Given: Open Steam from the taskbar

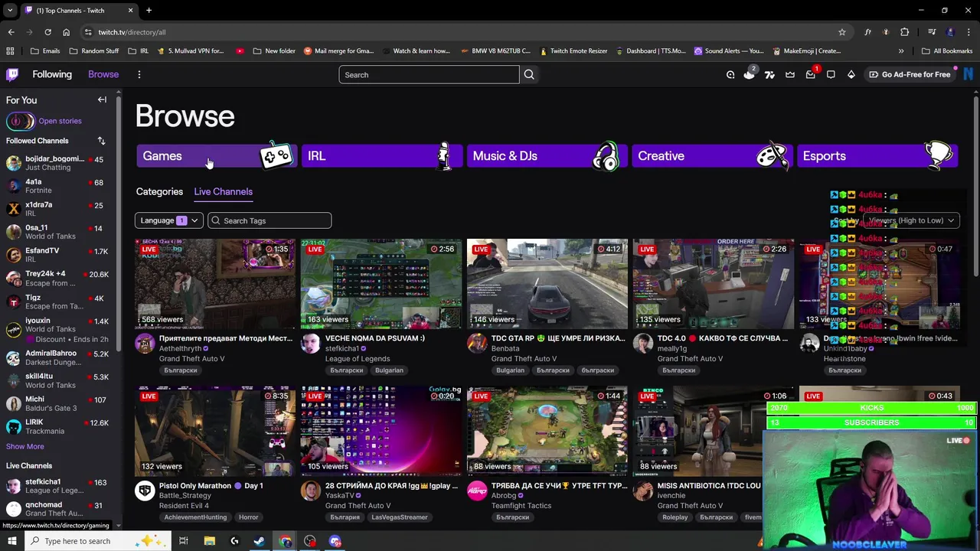Looking at the screenshot, I should pyautogui.click(x=260, y=541).
